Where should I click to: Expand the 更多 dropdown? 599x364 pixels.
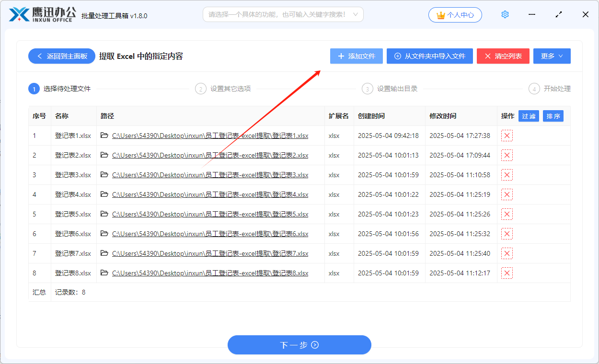pos(552,56)
